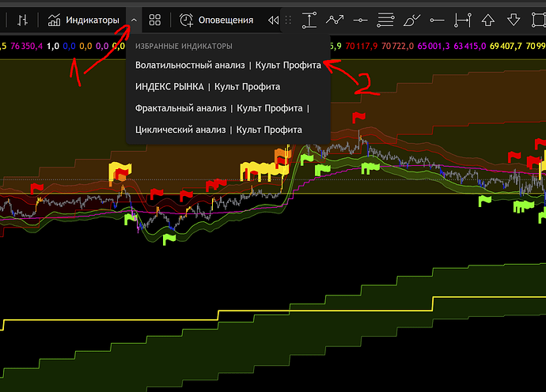546x392 pixels.
Task: Select the vertical measure drawing tool
Action: coord(309,20)
